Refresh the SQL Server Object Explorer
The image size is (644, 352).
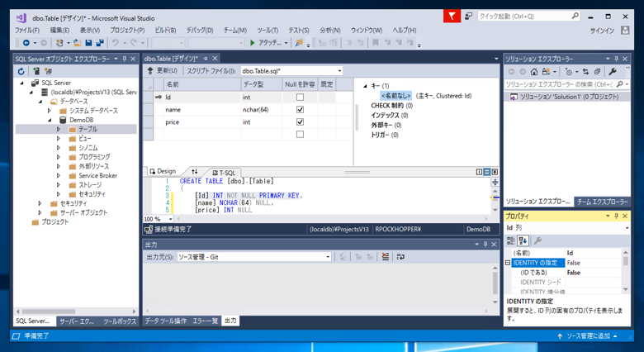click(x=21, y=71)
